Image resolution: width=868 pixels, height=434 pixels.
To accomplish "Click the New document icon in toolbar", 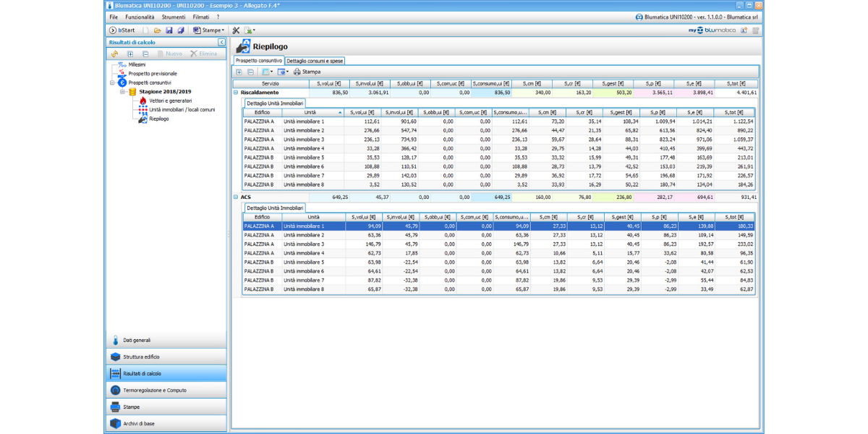I will 145,30.
